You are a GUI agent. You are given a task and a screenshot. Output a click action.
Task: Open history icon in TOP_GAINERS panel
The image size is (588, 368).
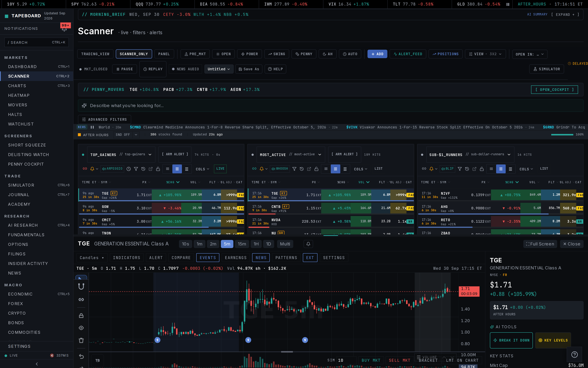pyautogui.click(x=143, y=169)
